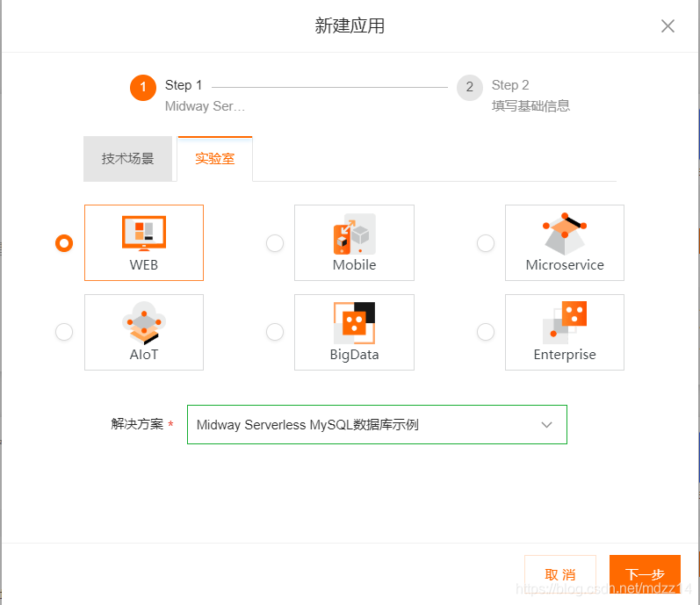
Task: Click the Enterprise card label text
Action: (x=565, y=355)
